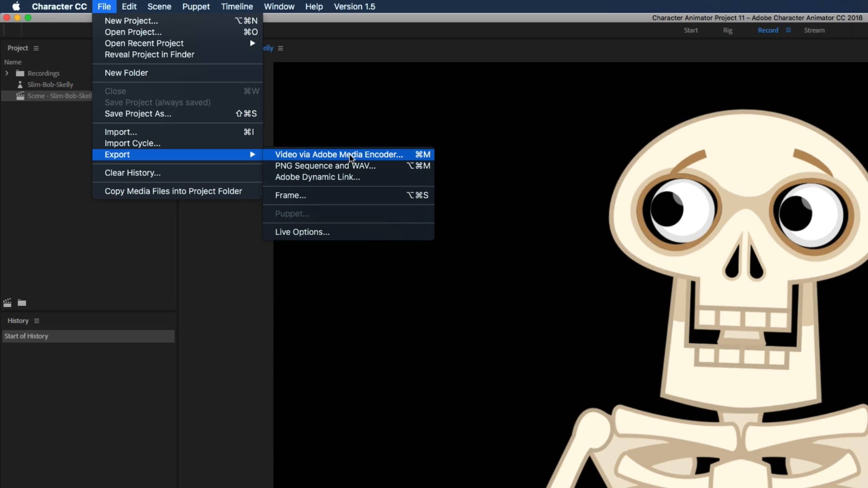The width and height of the screenshot is (868, 488).
Task: Open the Window menu
Action: pyautogui.click(x=278, y=6)
